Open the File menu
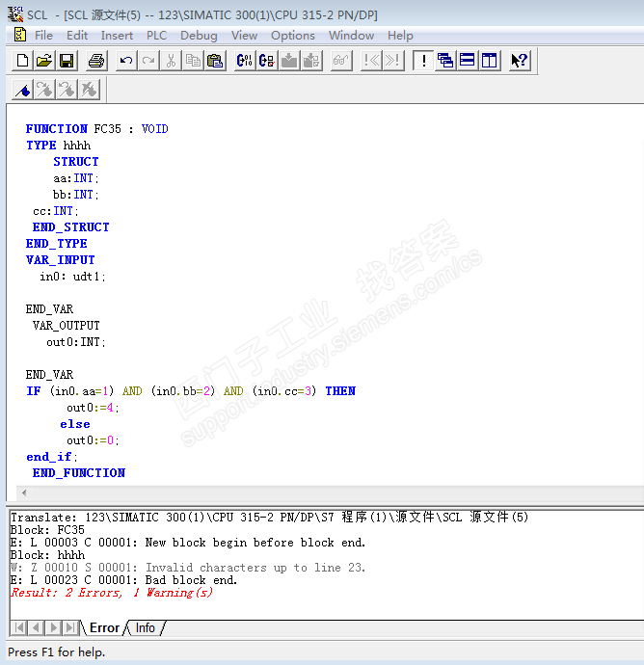 pos(43,36)
